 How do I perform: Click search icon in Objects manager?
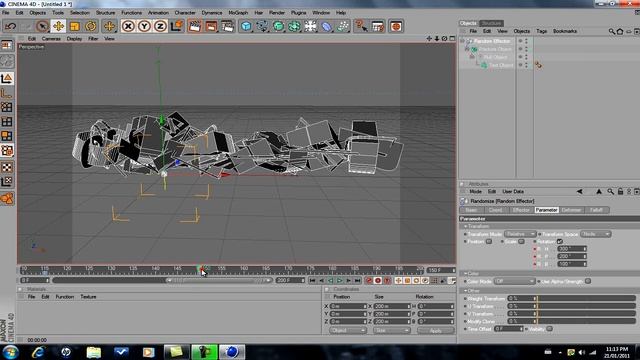tap(611, 31)
